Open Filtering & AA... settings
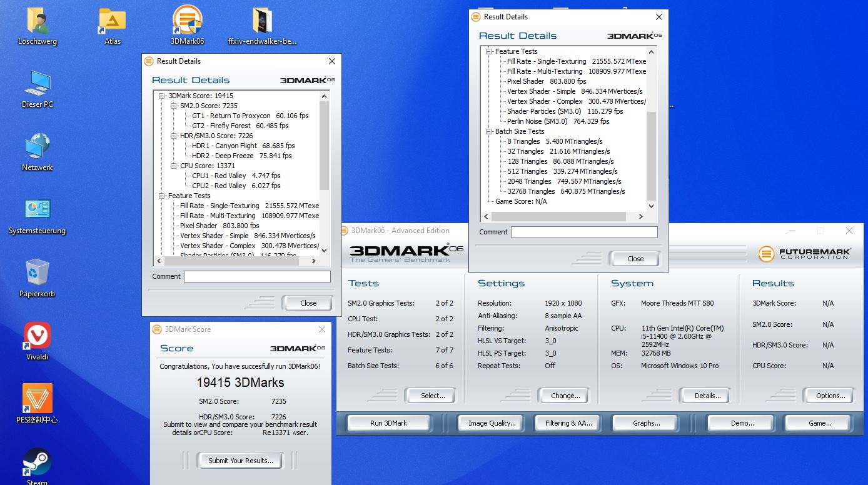 coord(568,423)
